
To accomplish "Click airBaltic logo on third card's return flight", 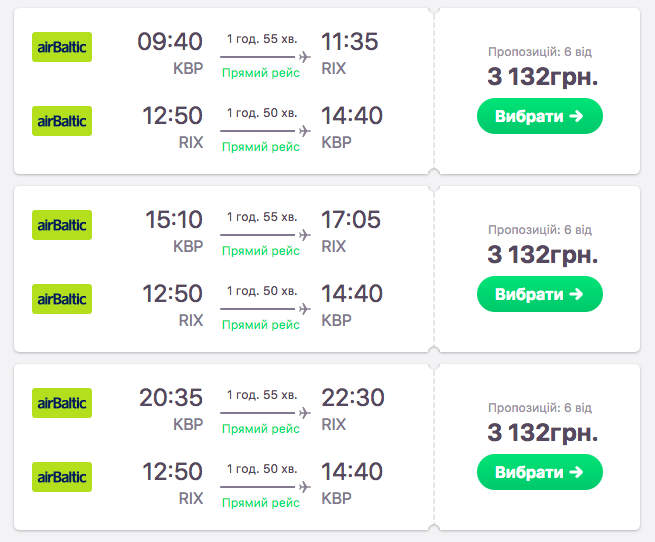I will click(62, 477).
